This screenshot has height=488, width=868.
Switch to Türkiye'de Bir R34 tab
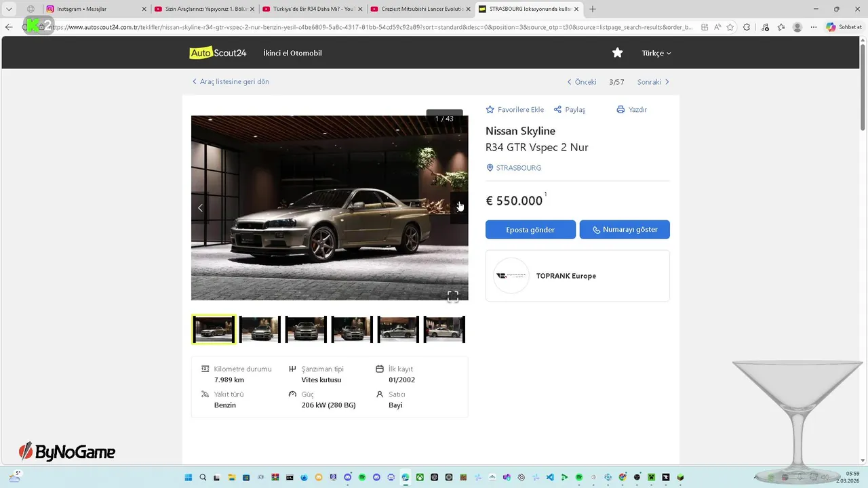(313, 9)
